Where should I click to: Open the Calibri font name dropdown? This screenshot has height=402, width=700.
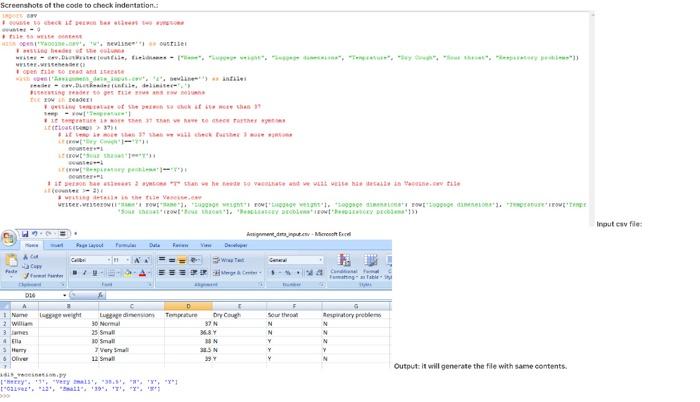(108, 260)
